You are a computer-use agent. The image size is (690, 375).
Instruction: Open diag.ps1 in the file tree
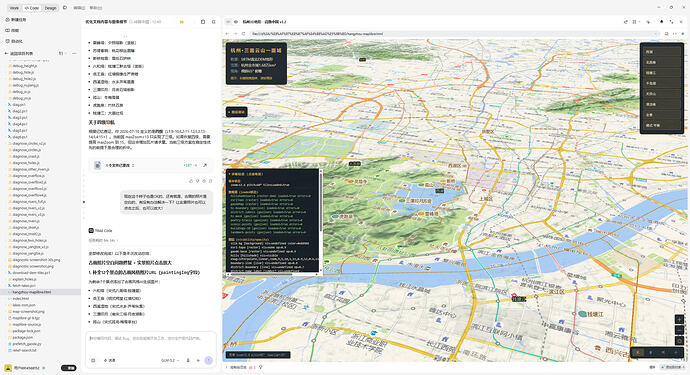(x=17, y=105)
